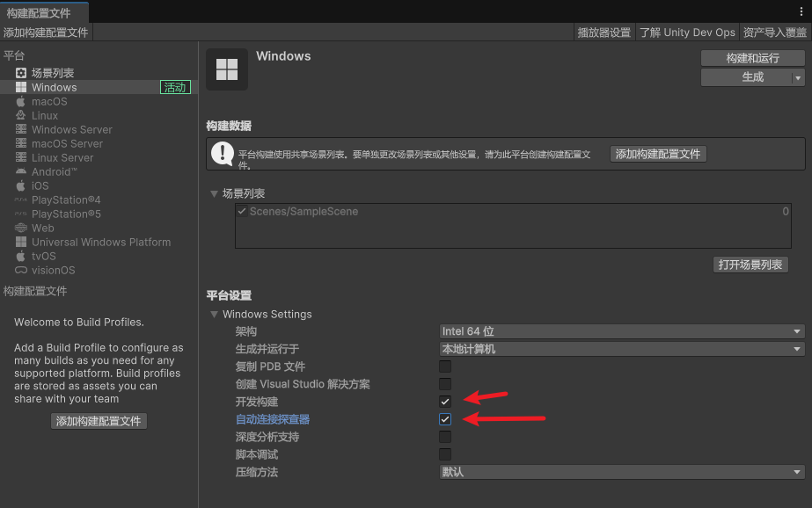Open the dropdown arrow beside 生成 button
This screenshot has width=812, height=508.
click(x=798, y=77)
